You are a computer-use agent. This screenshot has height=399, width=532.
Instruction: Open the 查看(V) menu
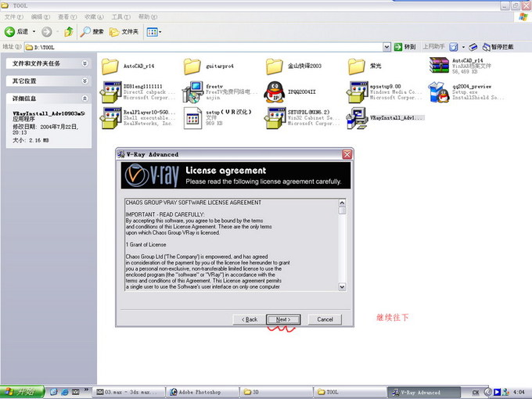(x=67, y=16)
